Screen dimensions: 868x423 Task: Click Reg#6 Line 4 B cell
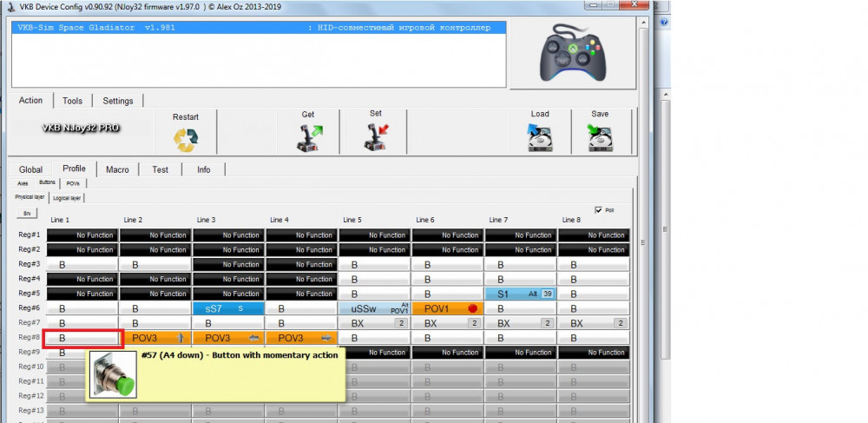coord(302,308)
